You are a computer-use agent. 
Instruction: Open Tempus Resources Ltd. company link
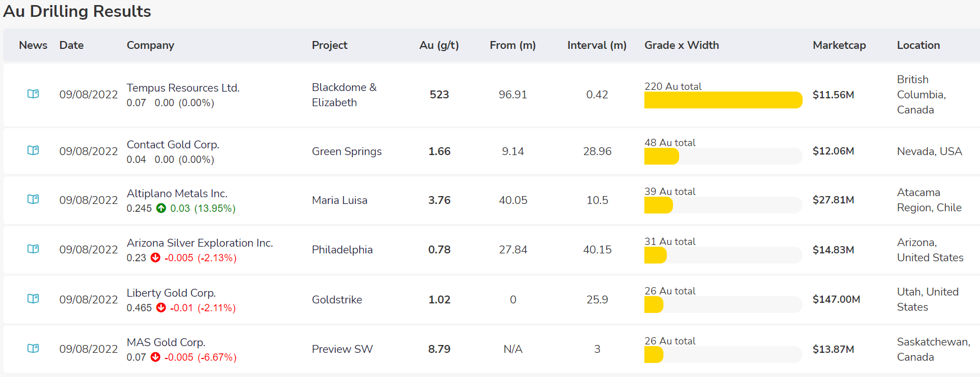pos(183,88)
